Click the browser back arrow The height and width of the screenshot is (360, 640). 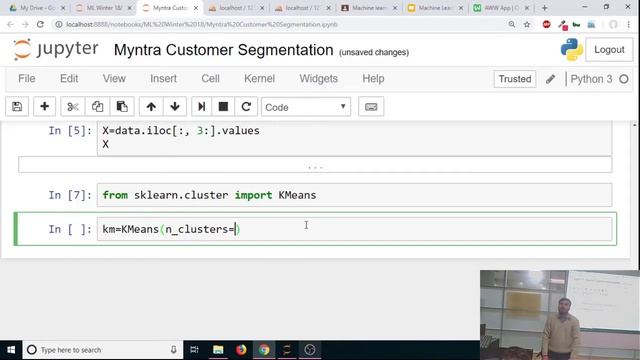point(10,24)
